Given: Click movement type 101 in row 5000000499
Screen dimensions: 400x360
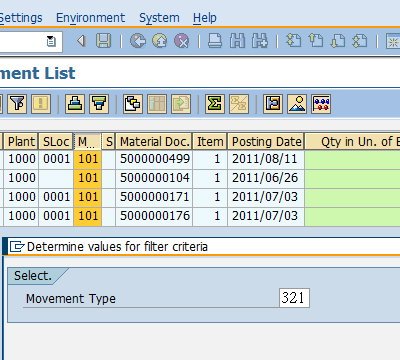Looking at the screenshot, I should point(87,159).
